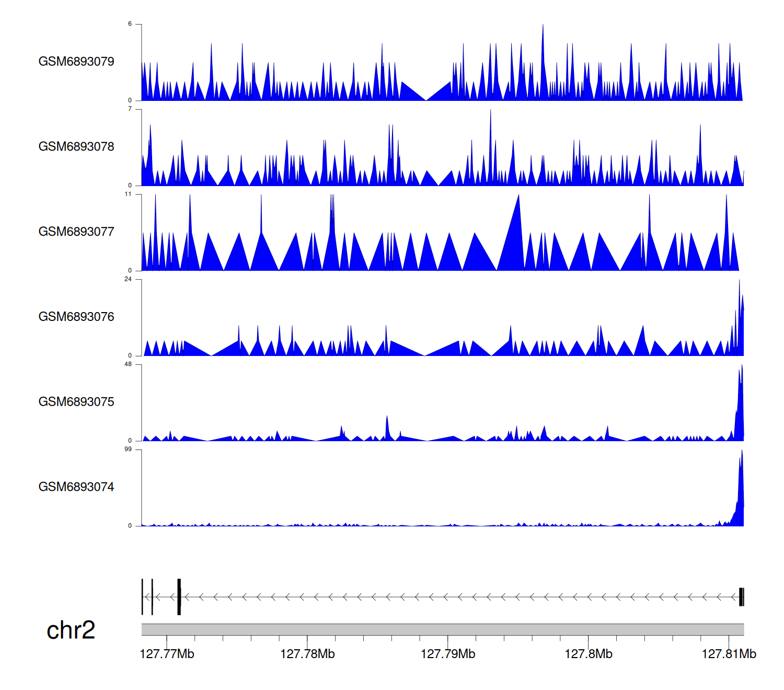Click the chr2 chromosome label
The height and width of the screenshot is (690, 784).
pos(71,630)
